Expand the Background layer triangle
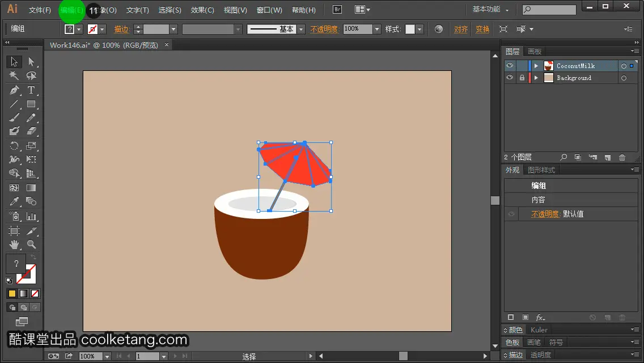Viewport: 644px width, 363px height. (536, 78)
